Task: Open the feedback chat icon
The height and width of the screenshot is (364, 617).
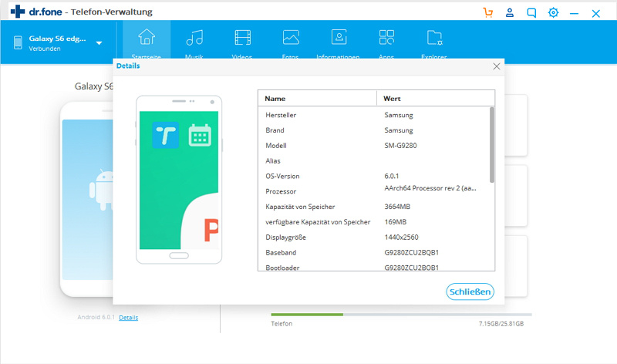Action: 531,13
